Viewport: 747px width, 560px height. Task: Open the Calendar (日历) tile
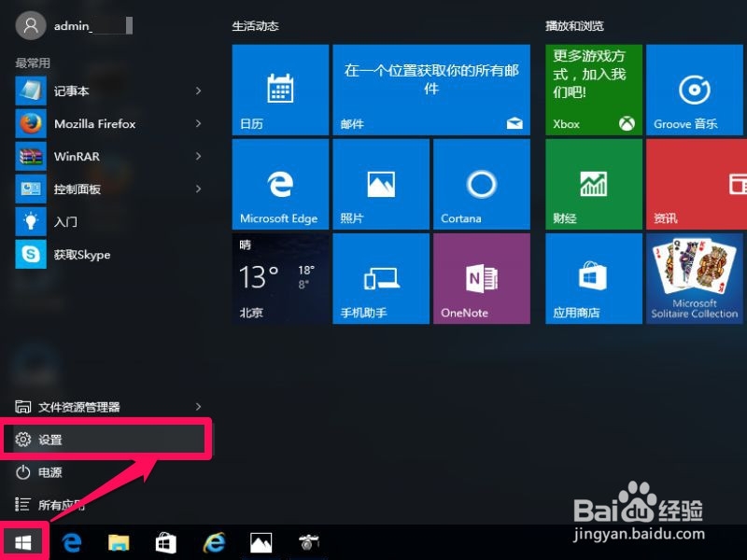(280, 90)
